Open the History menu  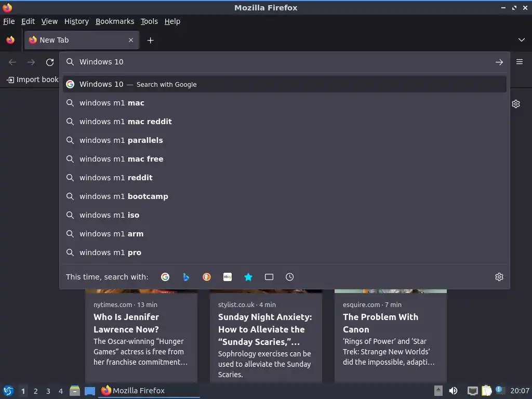click(76, 21)
